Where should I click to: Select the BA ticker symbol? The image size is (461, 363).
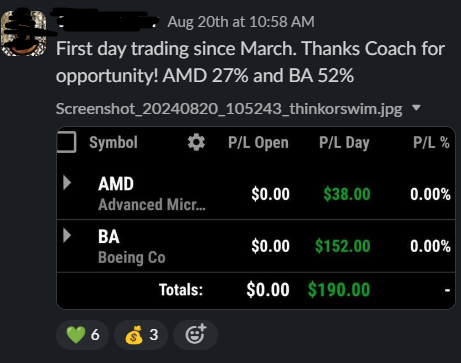(109, 237)
